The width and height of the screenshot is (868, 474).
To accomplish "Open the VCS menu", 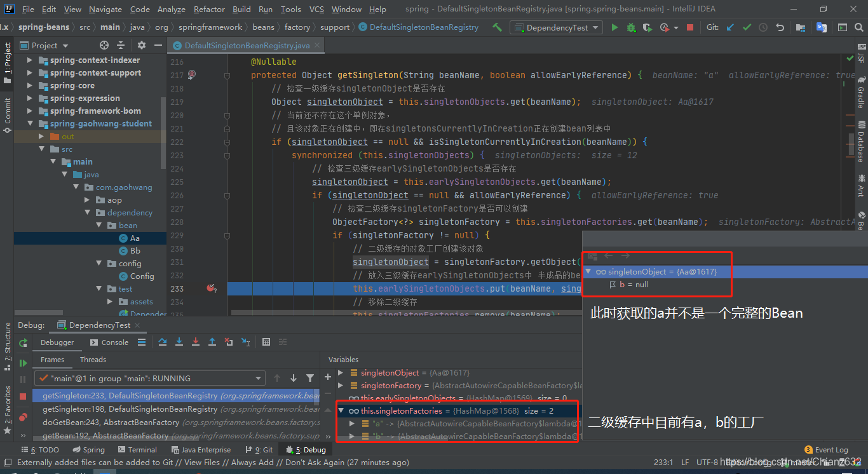I will point(316,9).
